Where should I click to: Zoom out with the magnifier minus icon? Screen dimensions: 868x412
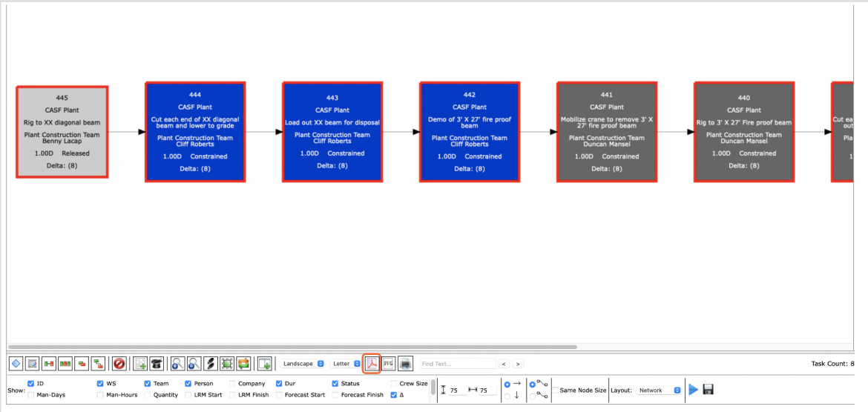[x=194, y=364]
